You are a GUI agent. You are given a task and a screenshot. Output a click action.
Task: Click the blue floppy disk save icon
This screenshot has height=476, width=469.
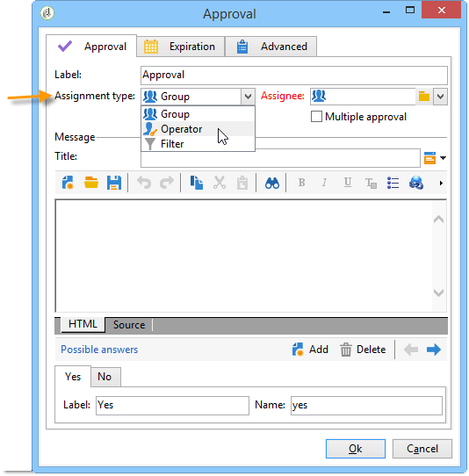114,183
